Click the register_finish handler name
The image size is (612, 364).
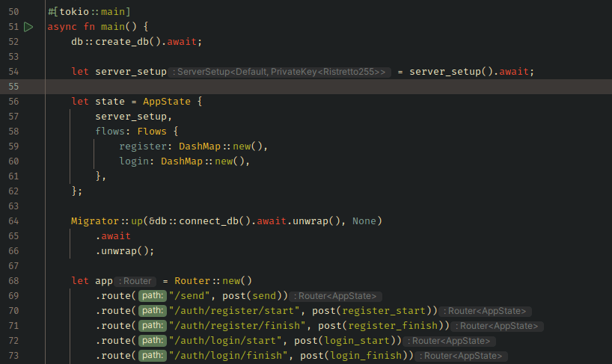[393, 325]
